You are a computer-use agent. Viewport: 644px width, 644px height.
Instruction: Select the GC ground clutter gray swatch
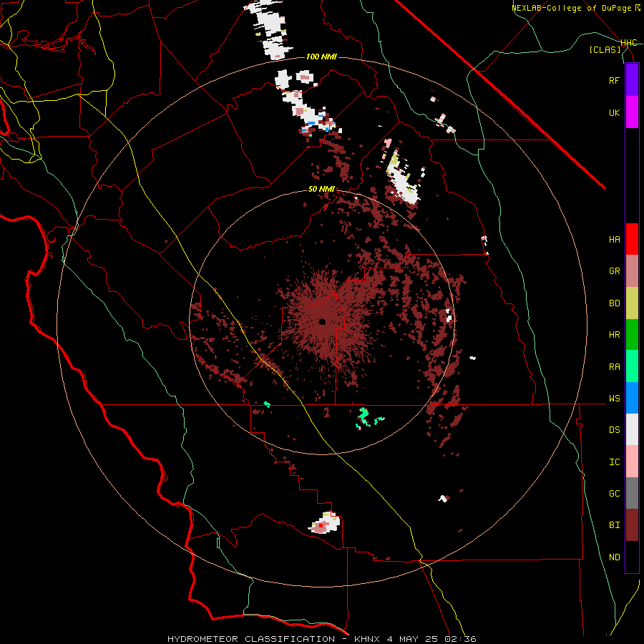point(632,493)
